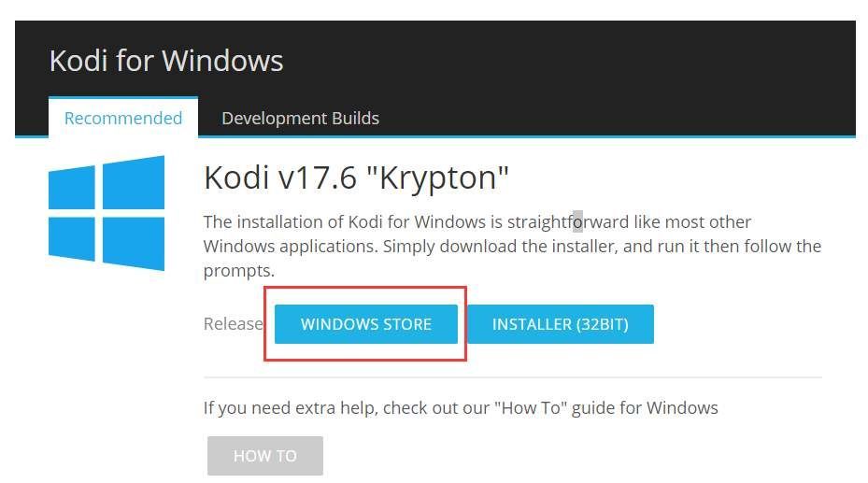Click the word 'Krypton' in the heading

[437, 178]
